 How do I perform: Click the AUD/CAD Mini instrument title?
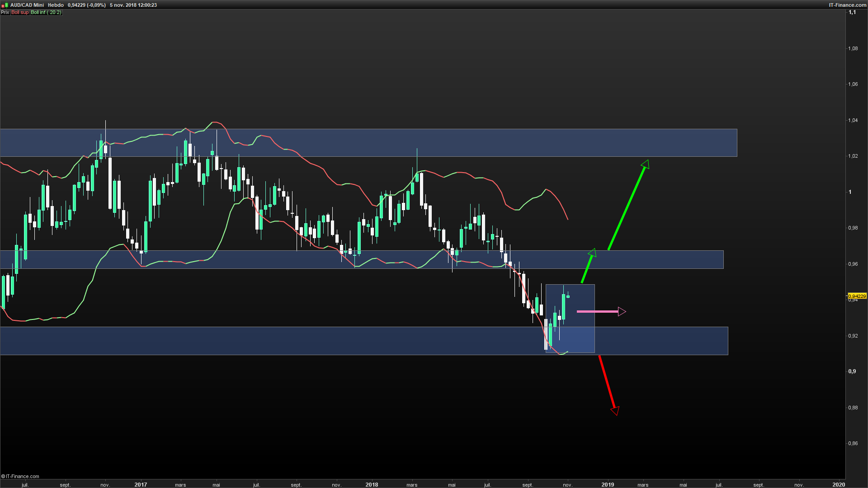pos(27,5)
